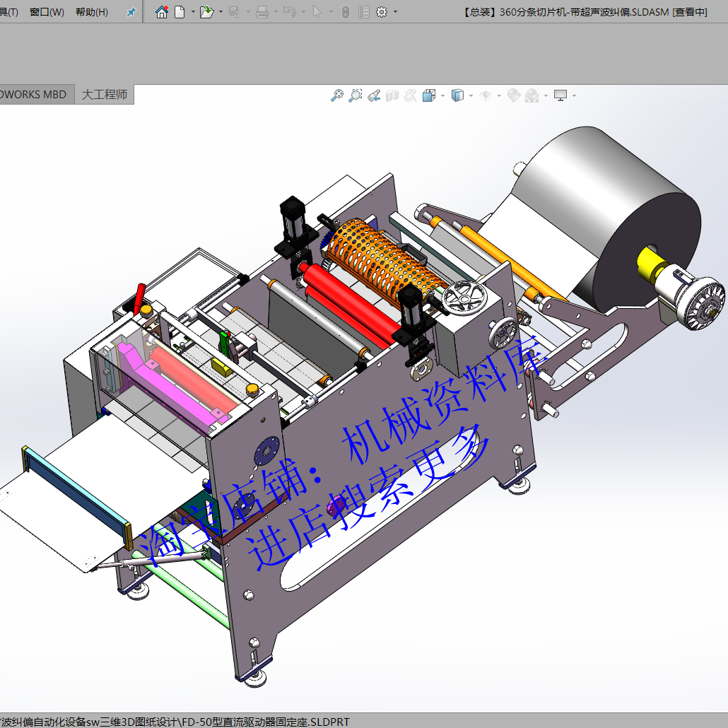The image size is (728, 728).
Task: Open the new document dropdown arrow
Action: pyautogui.click(x=193, y=11)
